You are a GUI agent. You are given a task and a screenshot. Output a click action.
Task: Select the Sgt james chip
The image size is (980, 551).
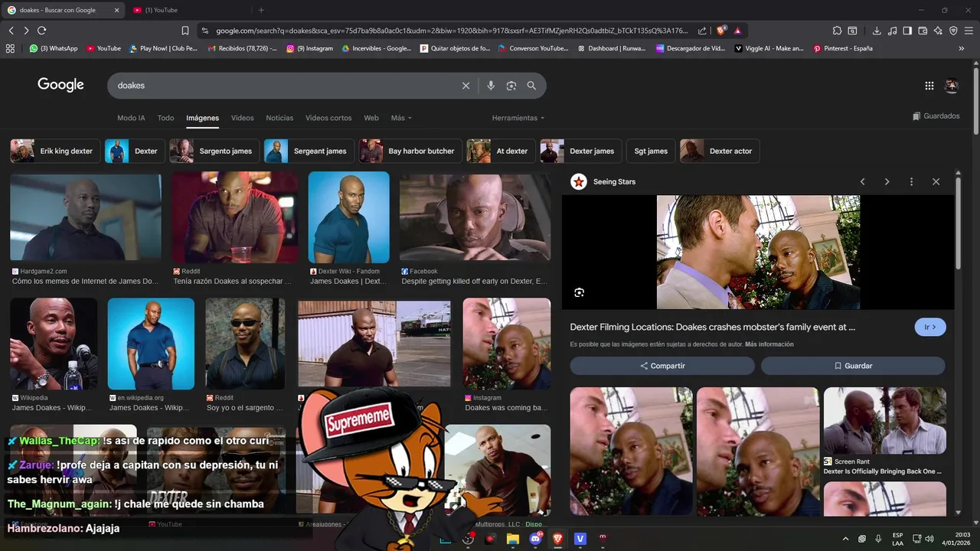coord(651,151)
